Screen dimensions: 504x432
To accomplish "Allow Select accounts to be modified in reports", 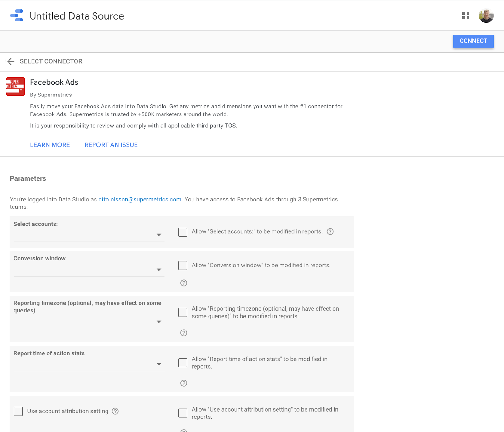I will pyautogui.click(x=183, y=232).
